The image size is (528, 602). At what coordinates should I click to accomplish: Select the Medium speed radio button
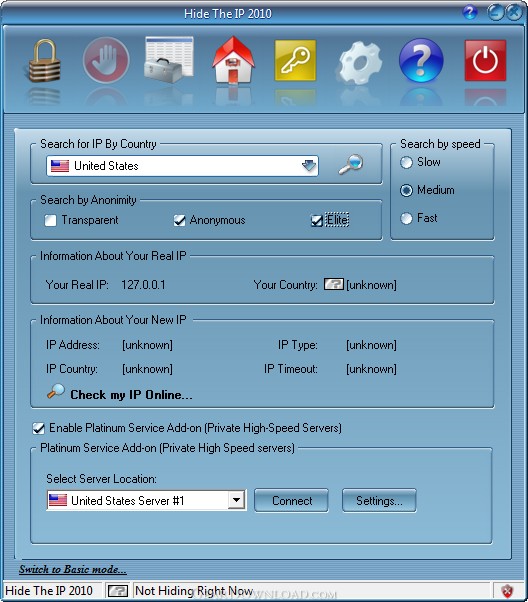(406, 190)
